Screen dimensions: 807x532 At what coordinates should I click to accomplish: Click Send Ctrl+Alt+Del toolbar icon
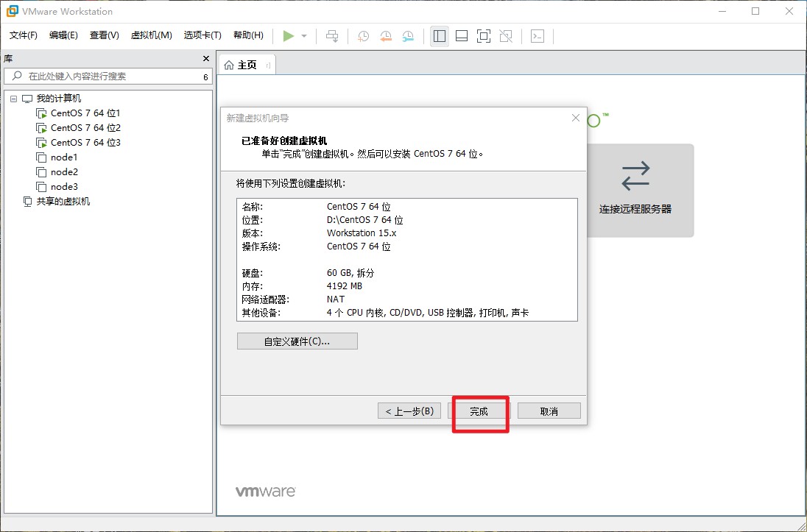[333, 36]
